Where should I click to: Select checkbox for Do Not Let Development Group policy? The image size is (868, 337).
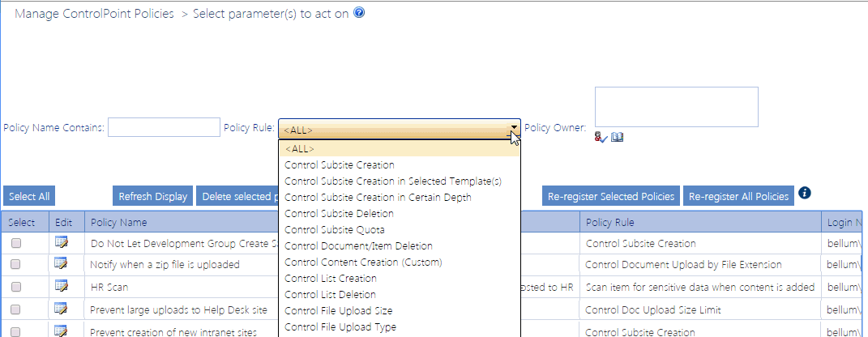click(16, 243)
